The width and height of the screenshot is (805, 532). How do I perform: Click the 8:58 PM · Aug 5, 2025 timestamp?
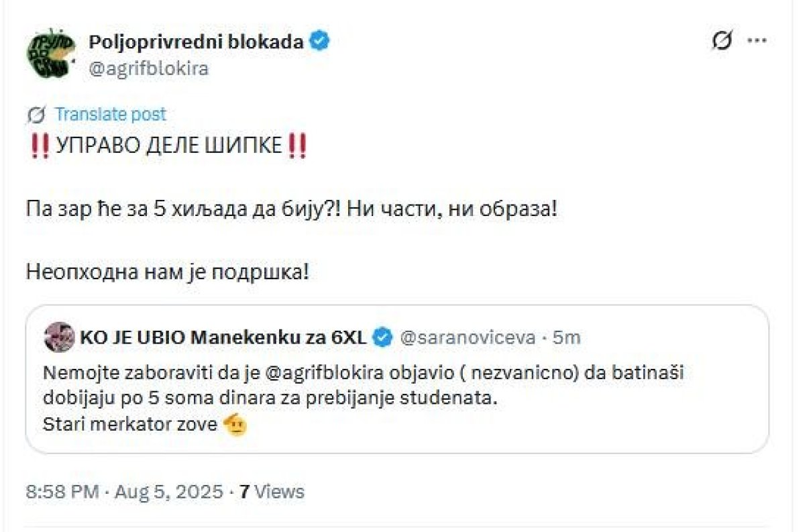point(124,492)
